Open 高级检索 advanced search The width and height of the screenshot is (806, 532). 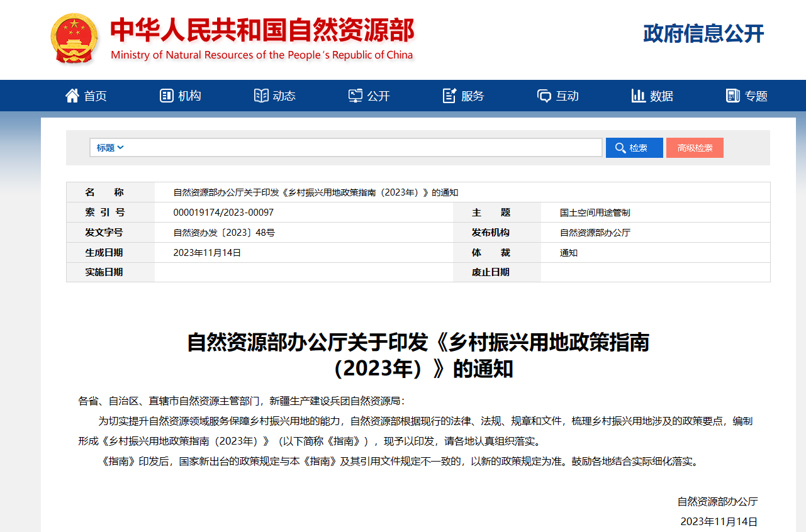[695, 147]
